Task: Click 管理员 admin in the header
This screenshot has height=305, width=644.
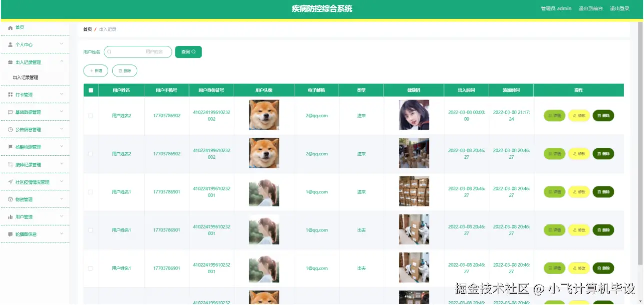Action: click(x=556, y=9)
